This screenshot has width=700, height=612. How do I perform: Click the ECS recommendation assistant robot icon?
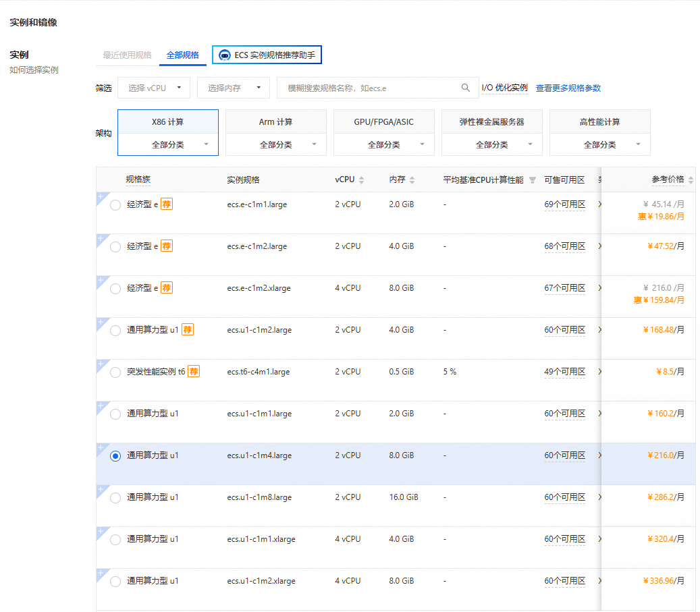point(225,55)
